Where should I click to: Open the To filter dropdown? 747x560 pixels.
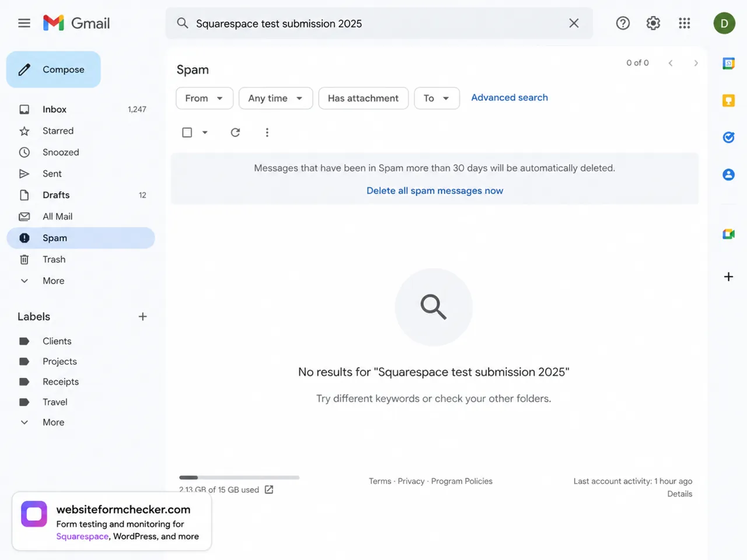tap(437, 98)
